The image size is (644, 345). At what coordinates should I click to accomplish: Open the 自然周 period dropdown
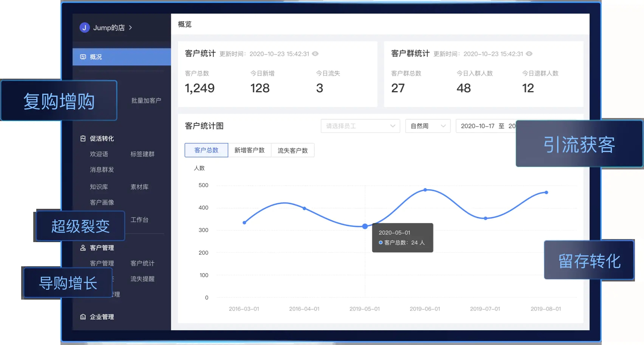[427, 126]
